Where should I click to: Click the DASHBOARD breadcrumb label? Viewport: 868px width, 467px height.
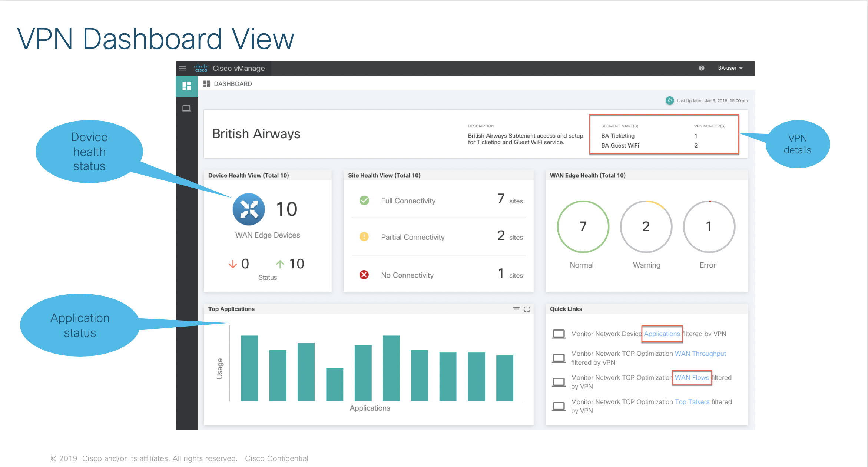233,84
